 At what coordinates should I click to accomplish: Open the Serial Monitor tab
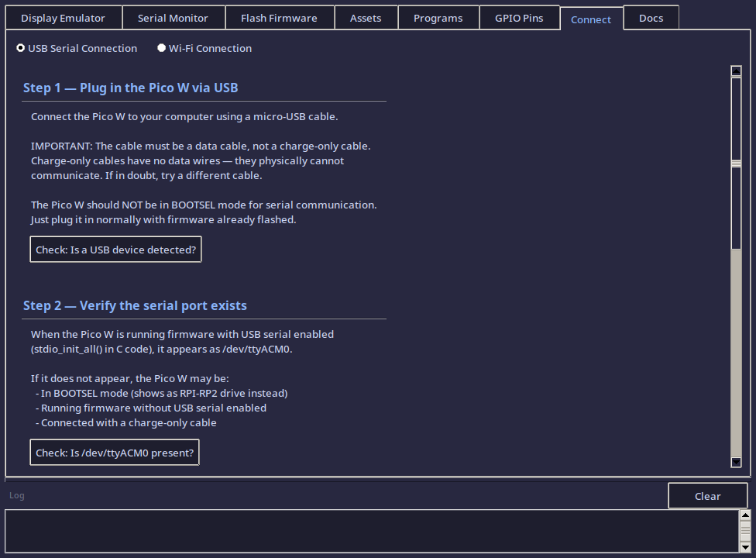tap(173, 17)
